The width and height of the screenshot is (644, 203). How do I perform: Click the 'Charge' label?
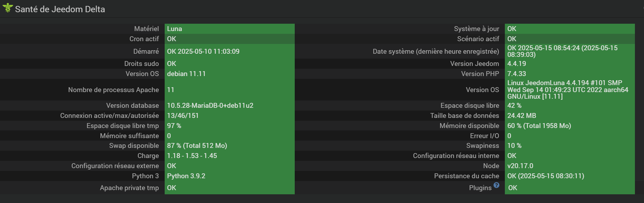[148, 156]
